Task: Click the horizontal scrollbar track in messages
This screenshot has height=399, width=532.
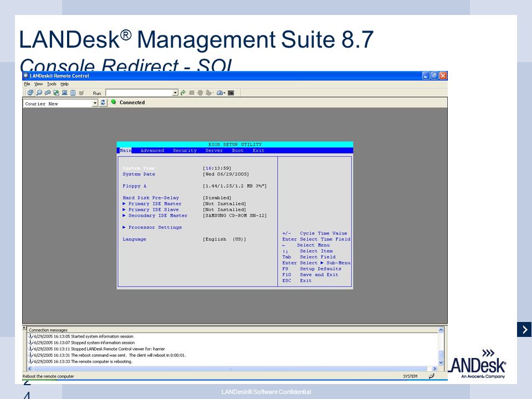Action: tap(230, 369)
